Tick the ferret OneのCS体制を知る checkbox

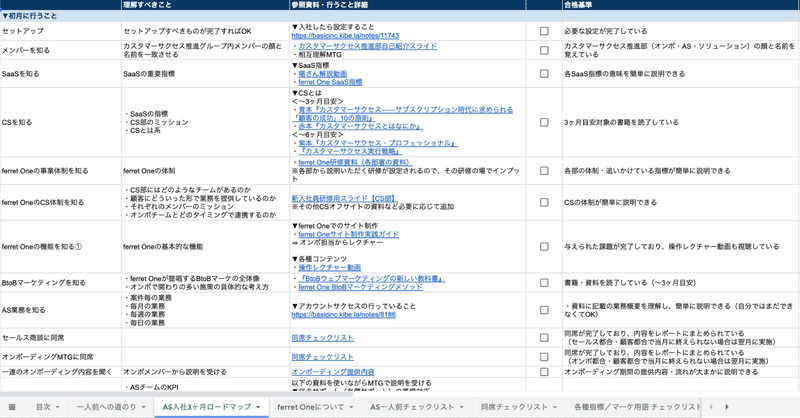tap(544, 202)
